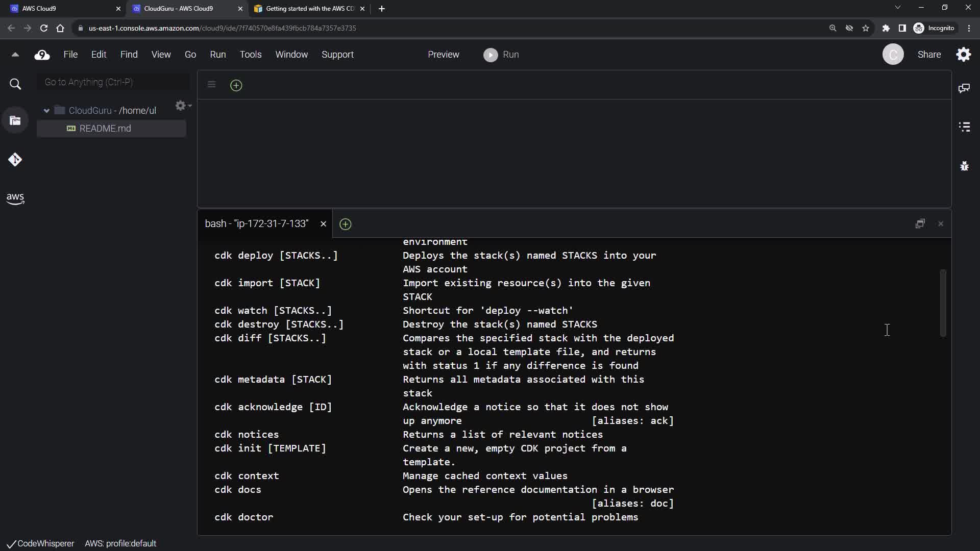
Task: Switch to the bash terminal tab
Action: pos(256,224)
